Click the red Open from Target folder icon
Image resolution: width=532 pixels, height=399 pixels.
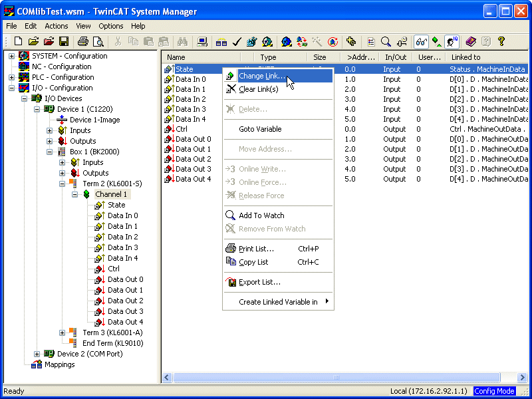[x=49, y=42]
